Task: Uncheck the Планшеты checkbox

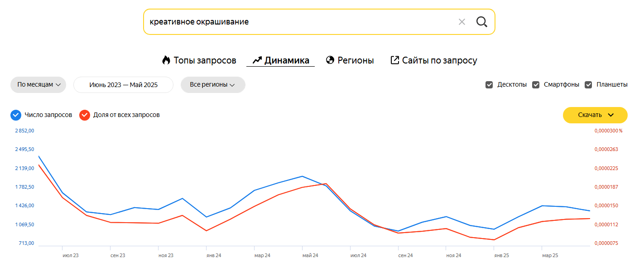Action: coord(589,85)
